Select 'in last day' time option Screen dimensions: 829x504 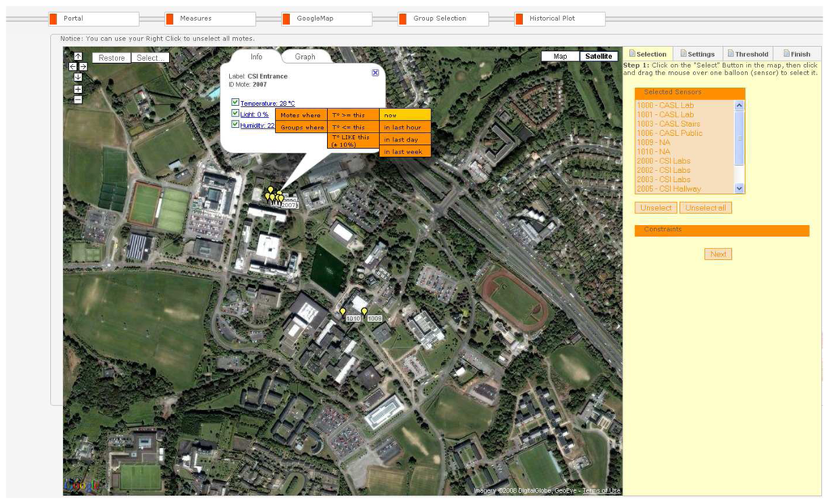pyautogui.click(x=405, y=139)
